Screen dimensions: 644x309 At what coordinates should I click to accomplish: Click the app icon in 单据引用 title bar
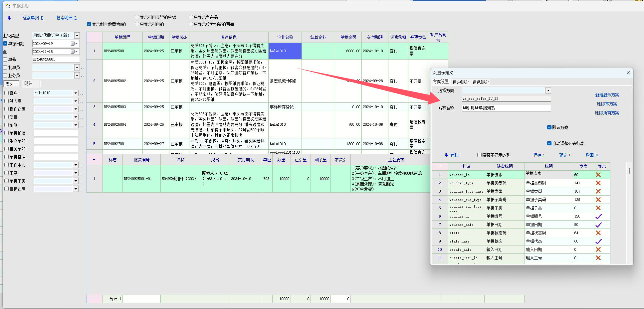(8, 6)
